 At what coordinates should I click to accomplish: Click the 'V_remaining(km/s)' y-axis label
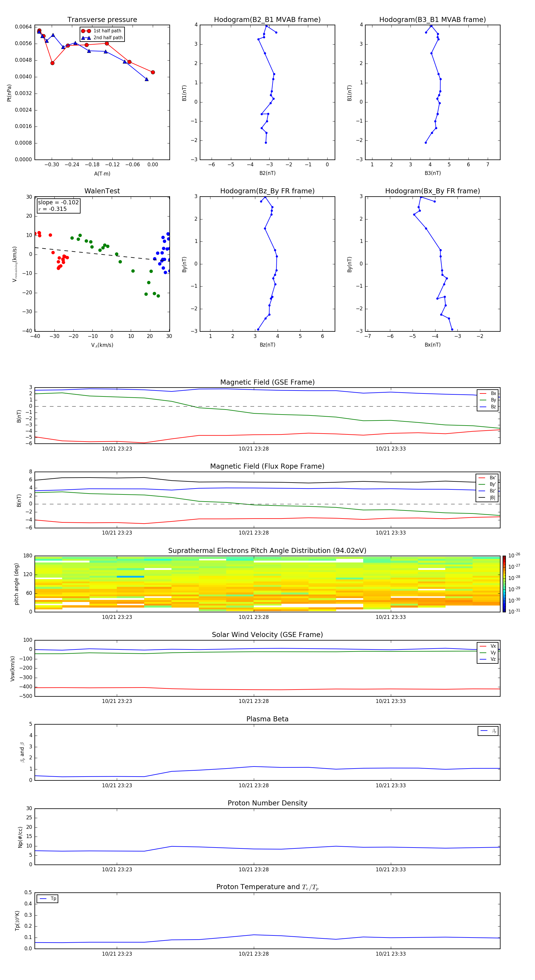coord(15,264)
